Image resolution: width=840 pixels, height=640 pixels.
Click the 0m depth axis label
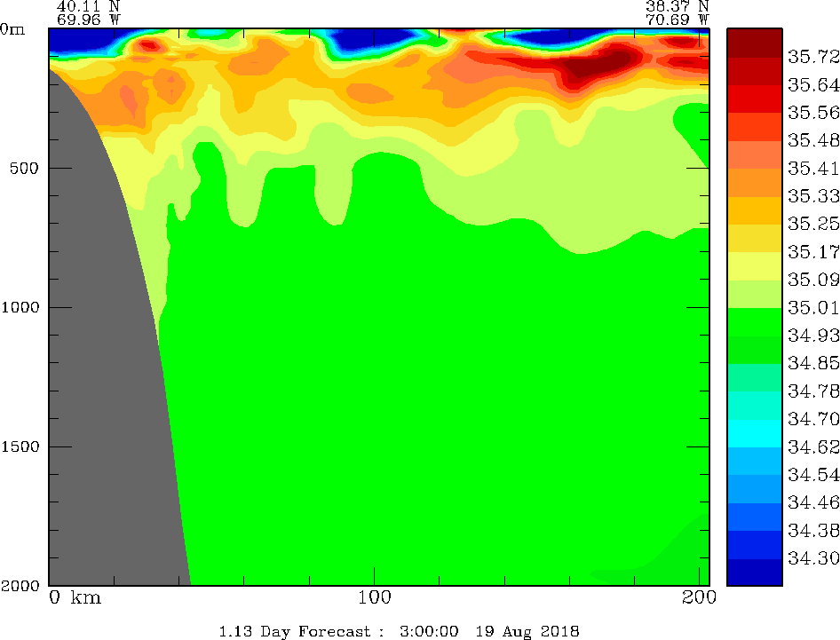coord(12,29)
